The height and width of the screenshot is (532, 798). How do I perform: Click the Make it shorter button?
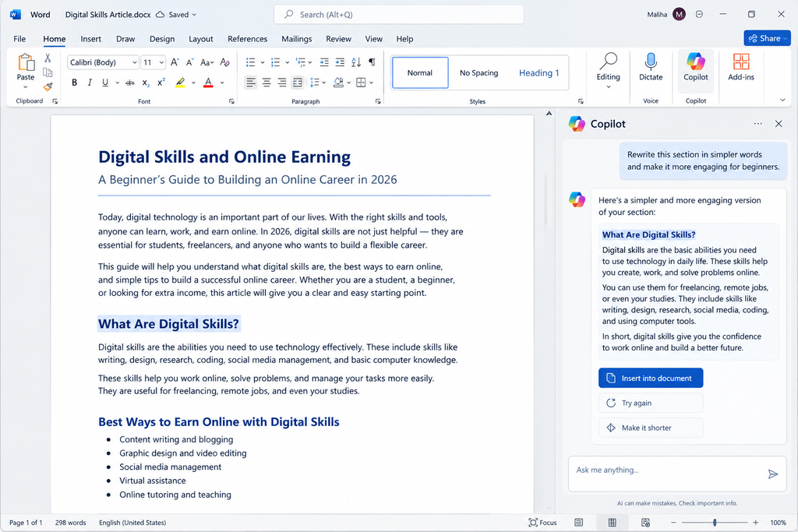pos(651,428)
